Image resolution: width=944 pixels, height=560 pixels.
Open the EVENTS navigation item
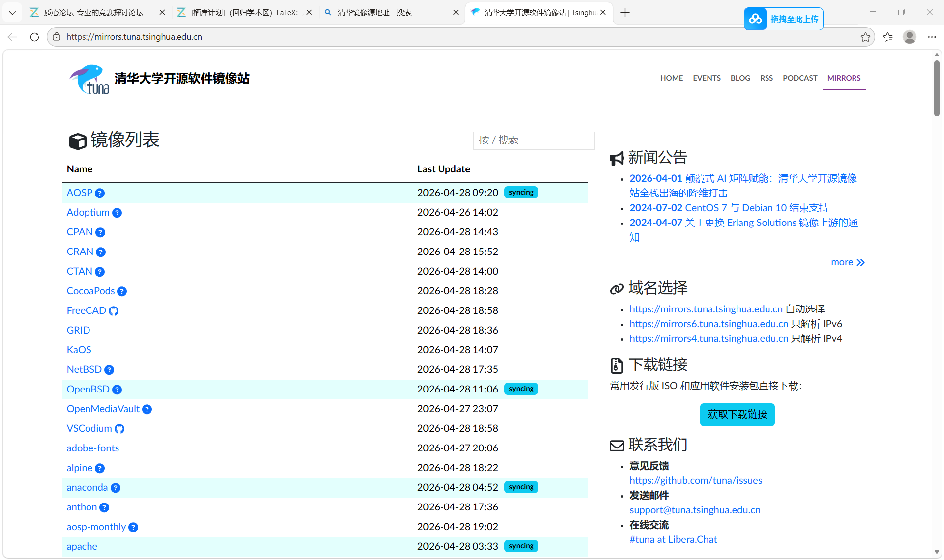tap(707, 78)
